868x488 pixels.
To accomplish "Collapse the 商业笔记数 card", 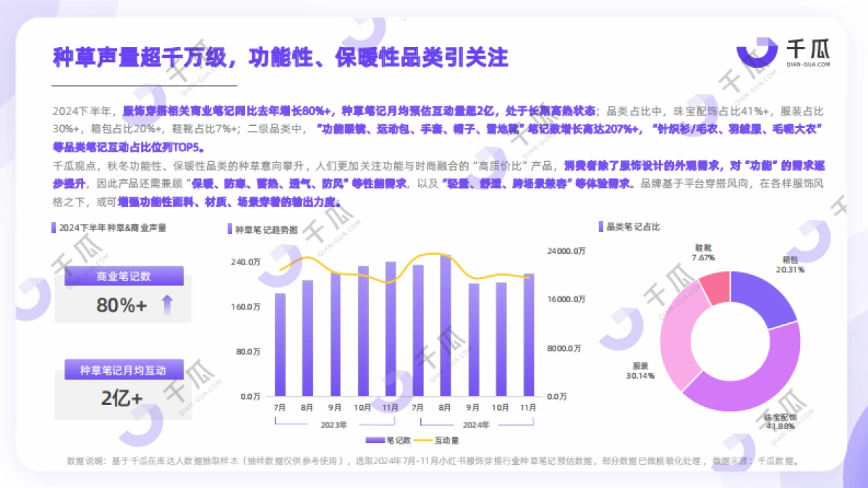I will pos(123,277).
